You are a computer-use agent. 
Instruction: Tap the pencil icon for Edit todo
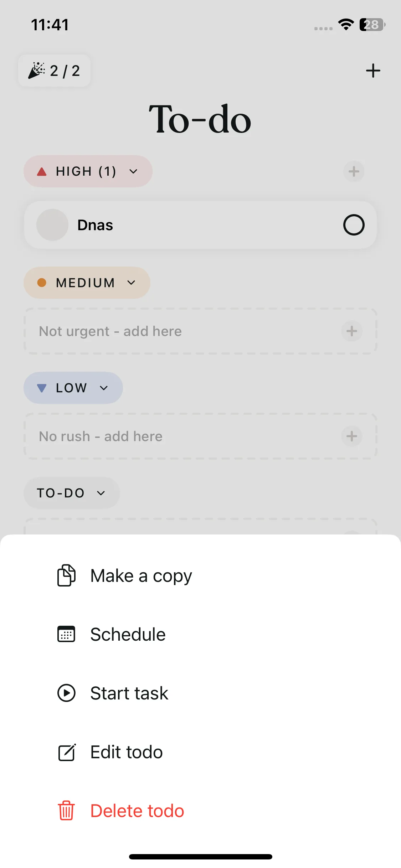pyautogui.click(x=66, y=752)
